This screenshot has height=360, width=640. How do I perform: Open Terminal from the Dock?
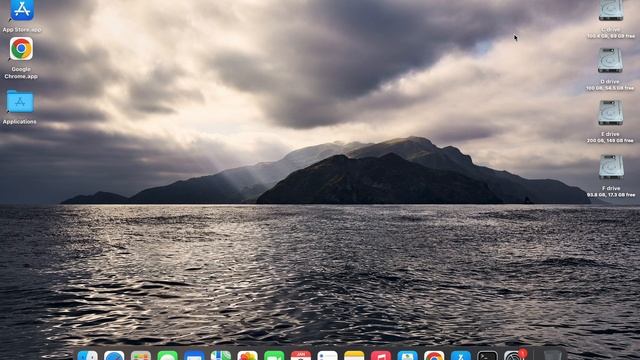click(487, 356)
